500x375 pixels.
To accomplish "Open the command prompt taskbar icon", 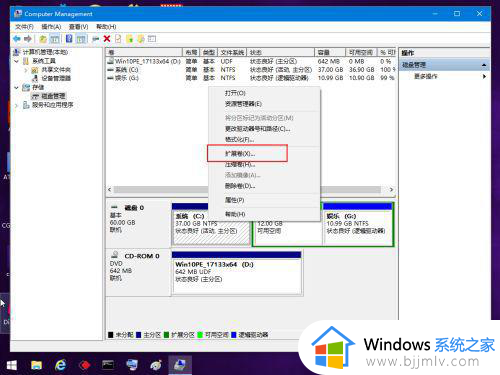I will (x=108, y=365).
